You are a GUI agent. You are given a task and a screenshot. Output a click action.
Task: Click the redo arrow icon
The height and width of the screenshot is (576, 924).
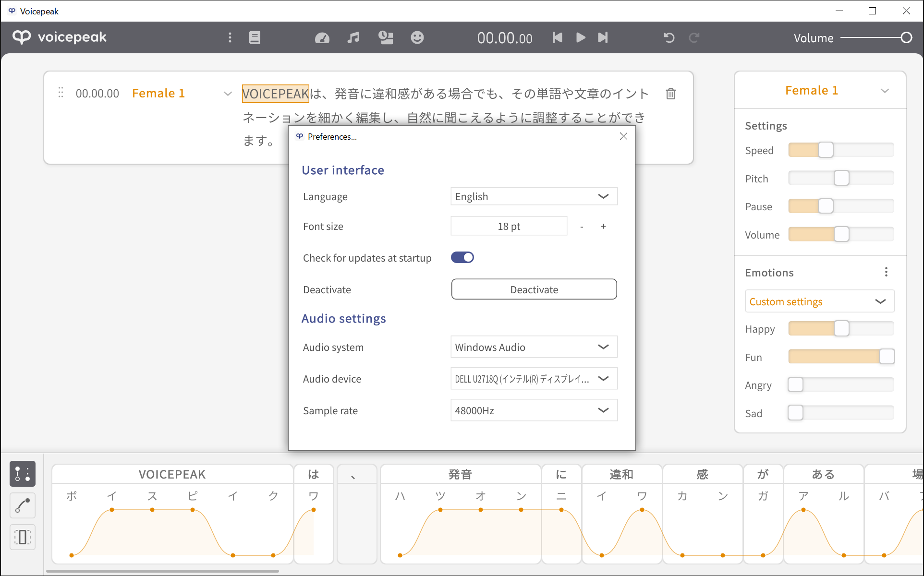pos(694,37)
